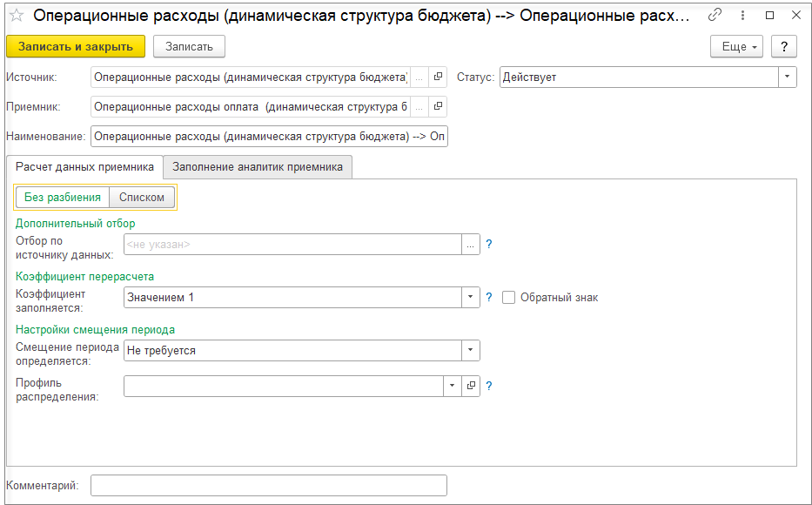The width and height of the screenshot is (812, 505).
Task: Switch to the Заполнение аналитик приемника tab
Action: point(258,166)
